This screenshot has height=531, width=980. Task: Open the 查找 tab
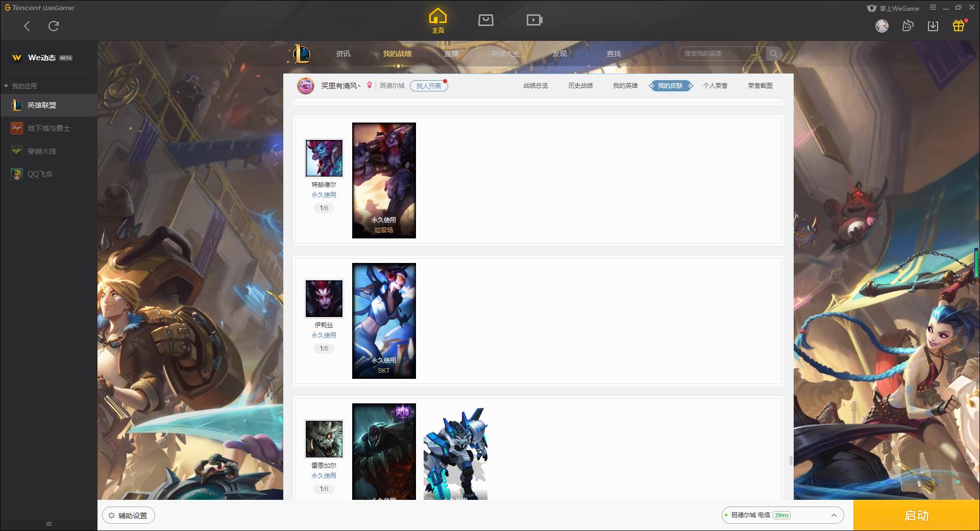614,54
